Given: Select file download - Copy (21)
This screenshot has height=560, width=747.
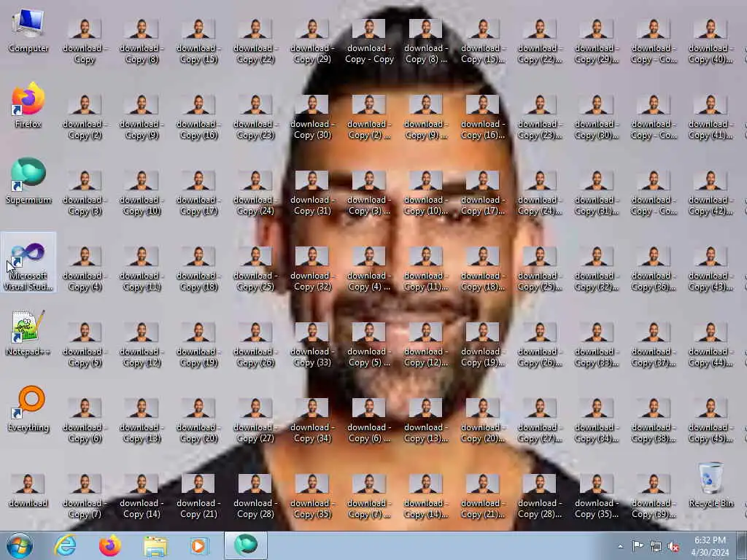Looking at the screenshot, I should 198,497.
